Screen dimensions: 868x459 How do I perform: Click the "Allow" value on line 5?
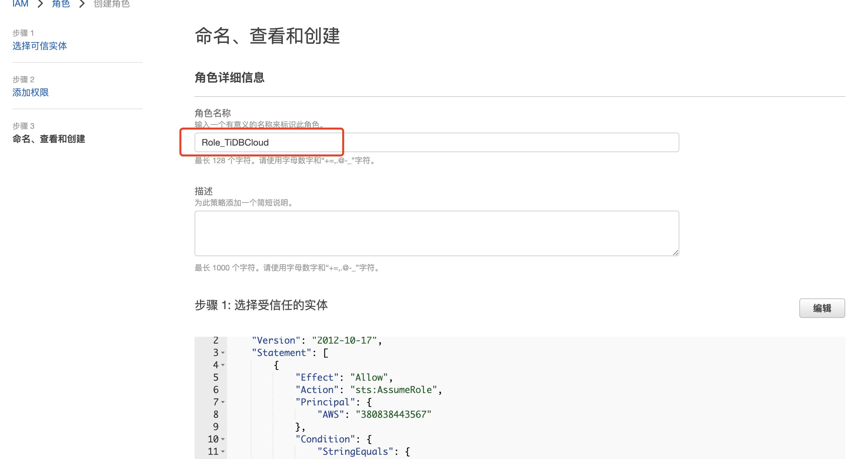[x=369, y=377]
